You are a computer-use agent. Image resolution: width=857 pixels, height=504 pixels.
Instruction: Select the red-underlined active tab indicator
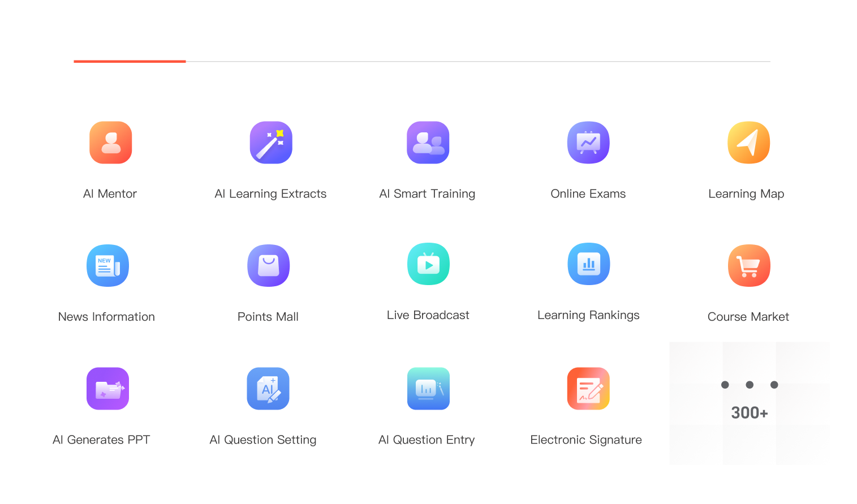130,61
